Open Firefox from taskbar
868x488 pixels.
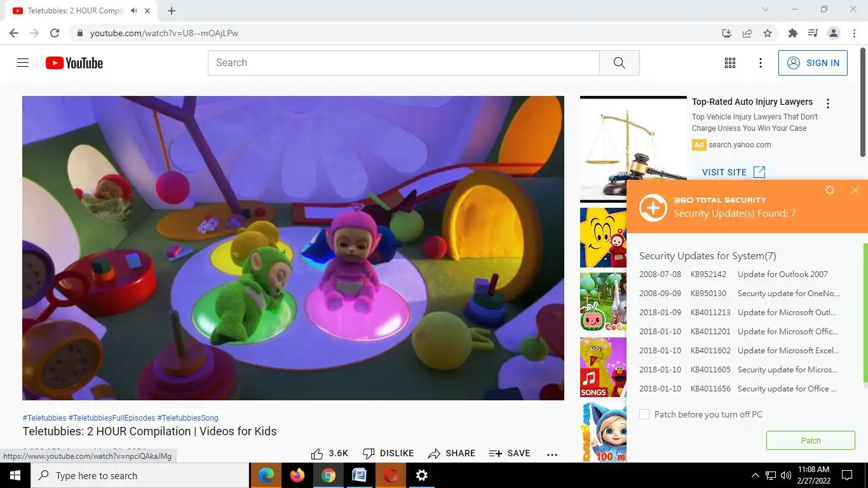click(297, 475)
